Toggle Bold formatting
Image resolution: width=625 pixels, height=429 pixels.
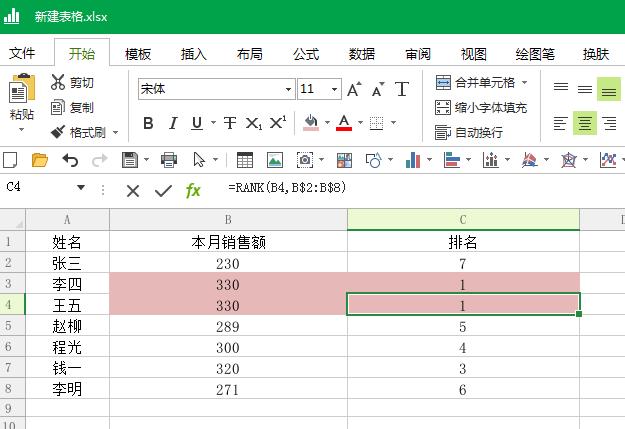148,123
